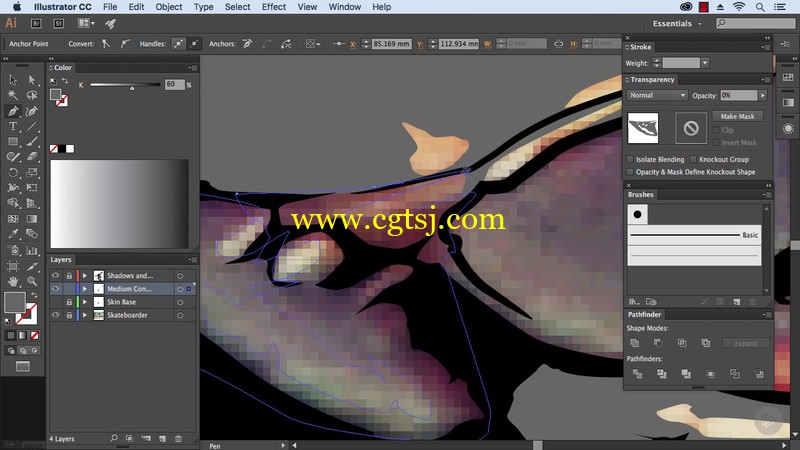Click the K slider handle in Color
This screenshot has height=450, width=800.
click(132, 88)
